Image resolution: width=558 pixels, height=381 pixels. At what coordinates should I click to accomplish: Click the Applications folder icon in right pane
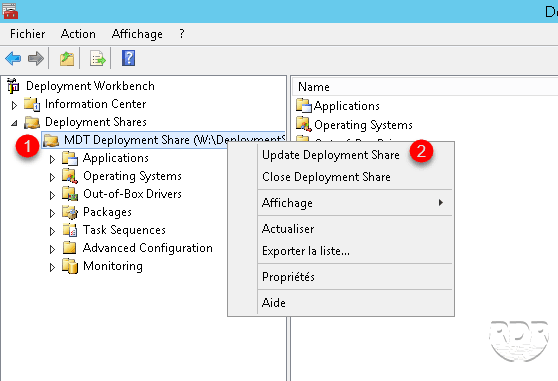click(x=304, y=105)
